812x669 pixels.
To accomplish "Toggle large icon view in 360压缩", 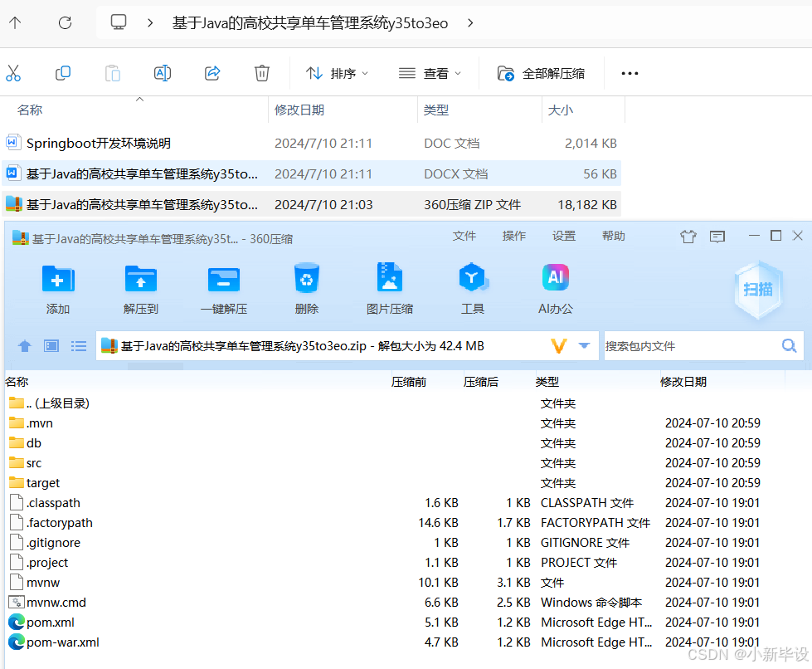I will coord(51,345).
